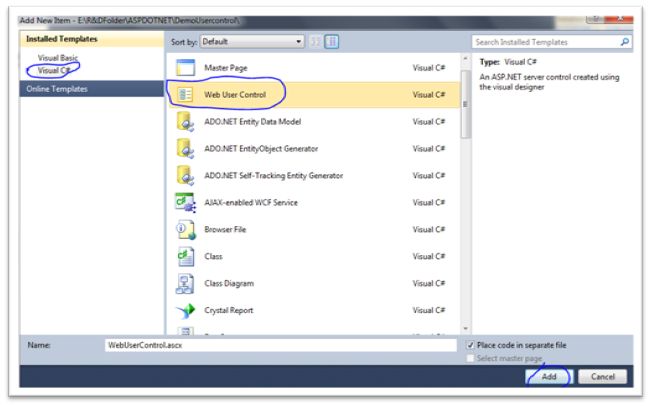Toggle the Select master page checkbox

tap(470, 358)
